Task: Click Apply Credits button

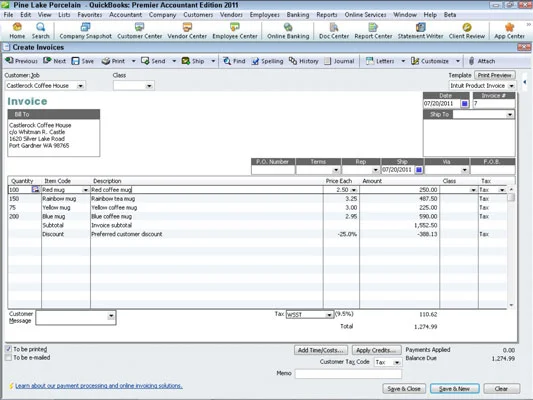Action: (376, 350)
